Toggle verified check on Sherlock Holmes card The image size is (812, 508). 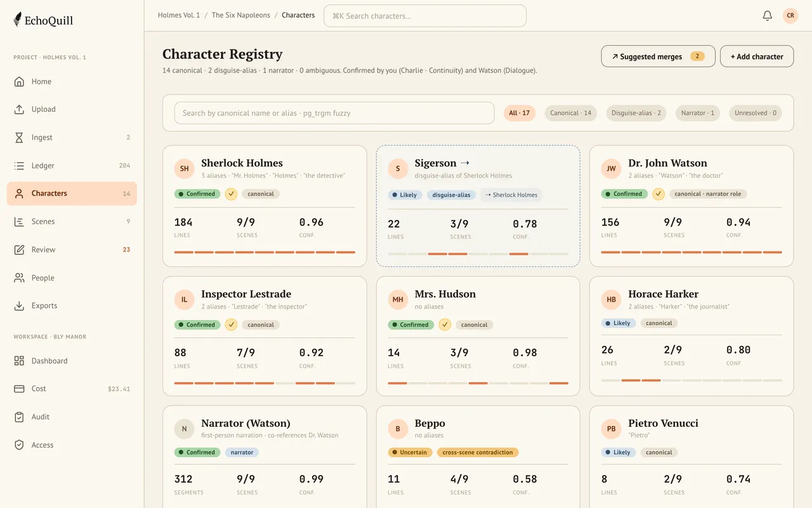[x=231, y=194]
